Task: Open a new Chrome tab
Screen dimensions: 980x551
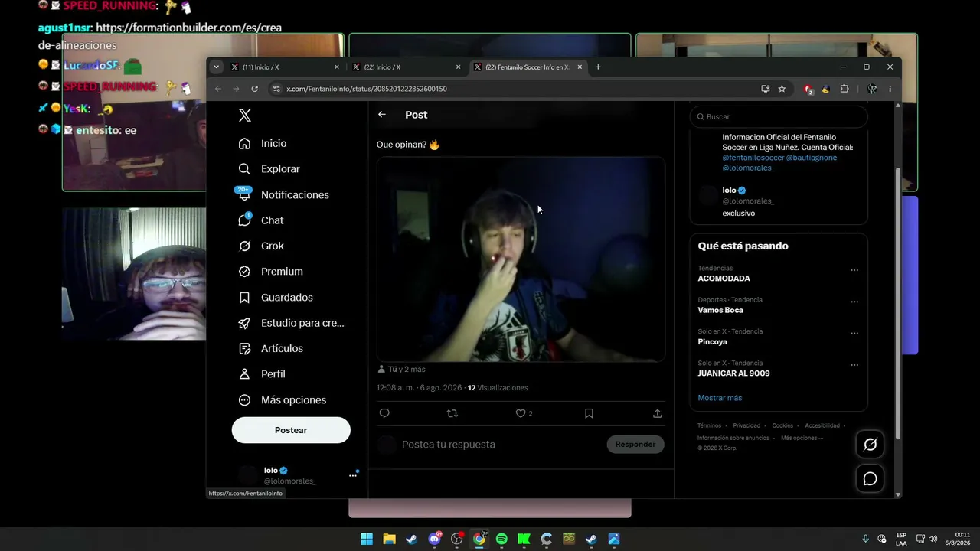Action: [x=598, y=67]
